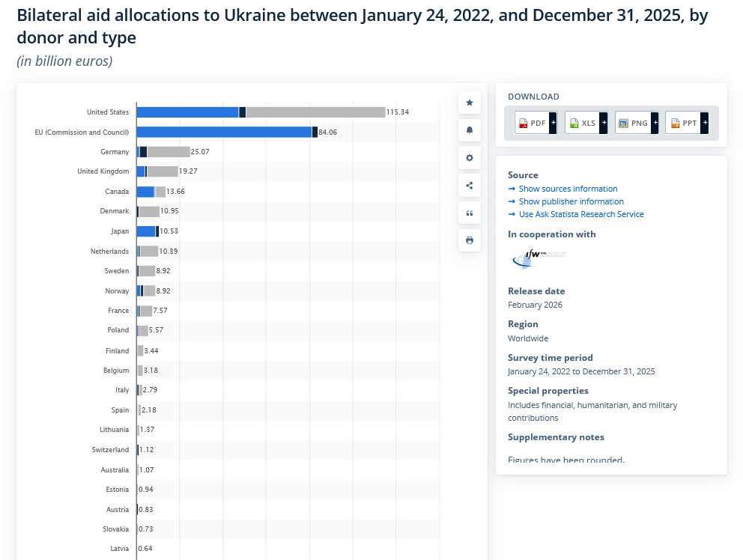Click the Worldwide region text
This screenshot has width=743, height=560.
point(528,338)
